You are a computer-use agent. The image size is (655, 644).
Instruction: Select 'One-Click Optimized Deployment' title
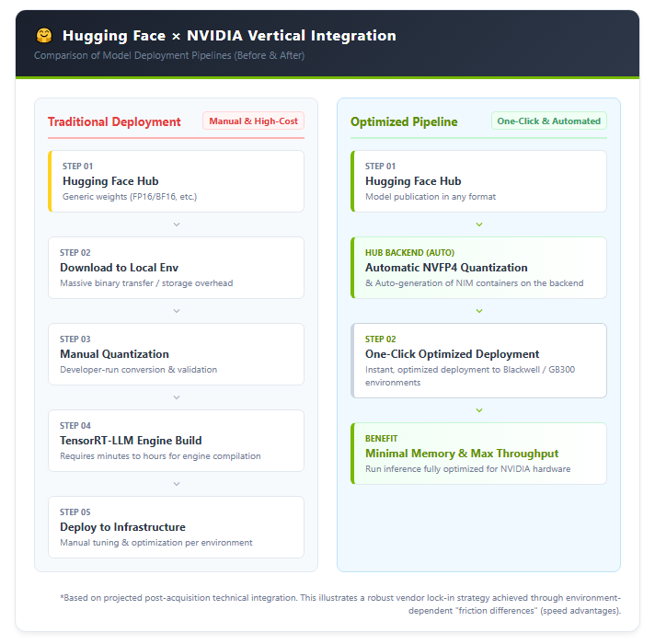point(452,354)
